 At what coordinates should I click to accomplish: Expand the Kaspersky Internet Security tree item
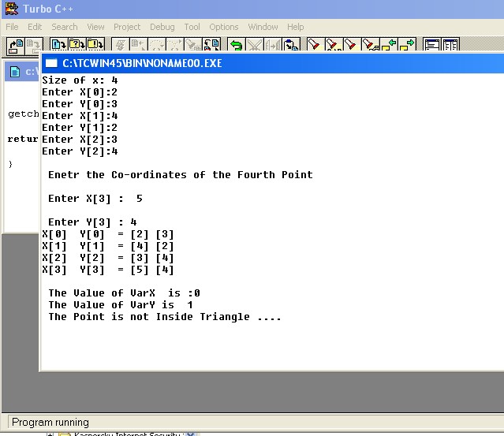[50, 434]
